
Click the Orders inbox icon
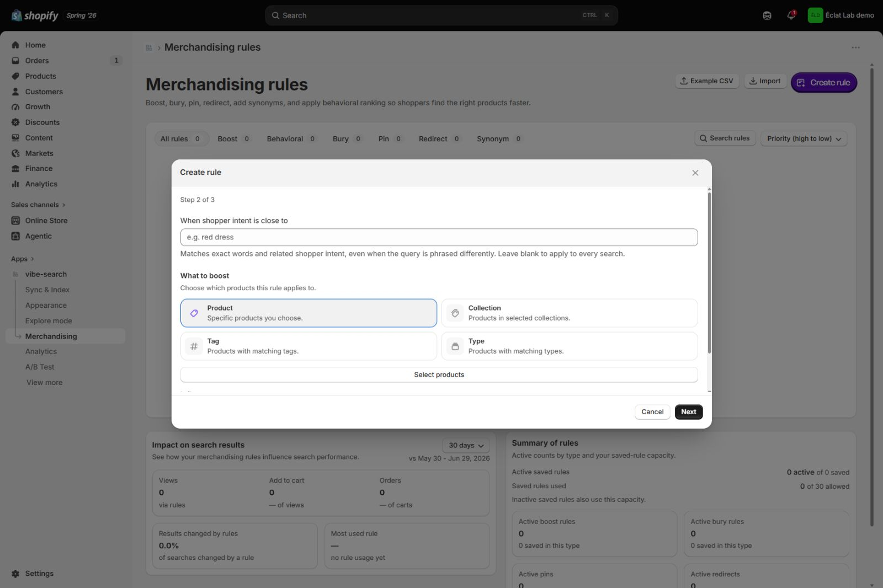click(x=15, y=61)
